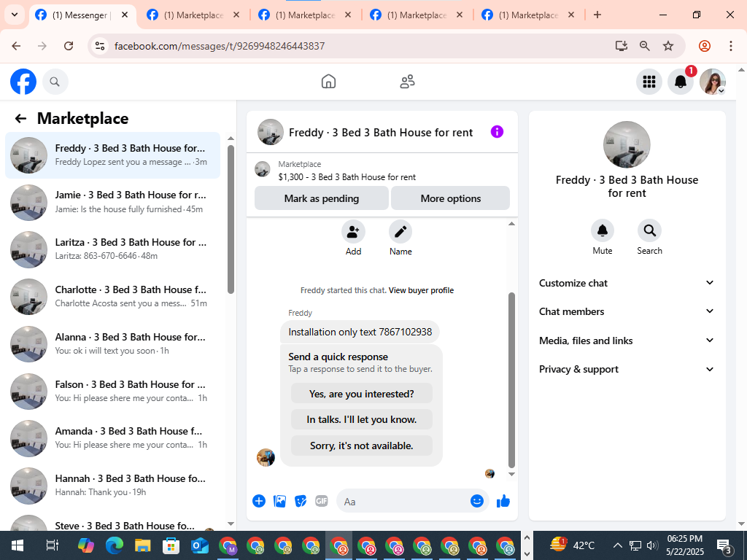The height and width of the screenshot is (560, 747).
Task: Click the browser back arrow
Action: tap(16, 46)
